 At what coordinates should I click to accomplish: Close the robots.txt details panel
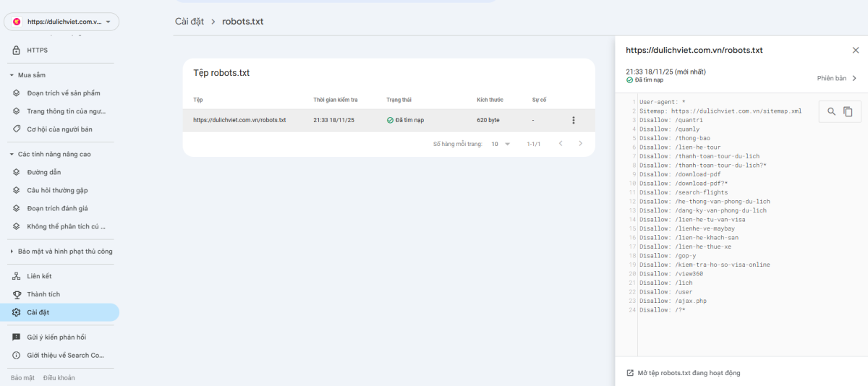coord(856,50)
